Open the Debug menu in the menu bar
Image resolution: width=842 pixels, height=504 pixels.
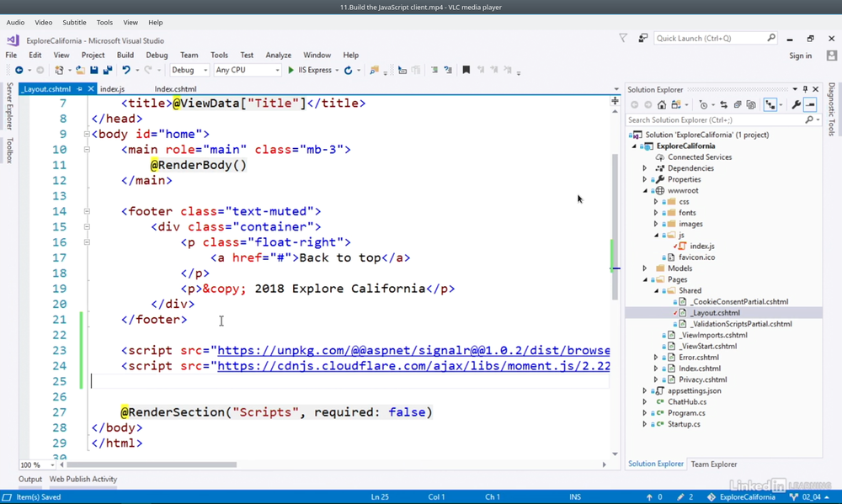(x=157, y=56)
